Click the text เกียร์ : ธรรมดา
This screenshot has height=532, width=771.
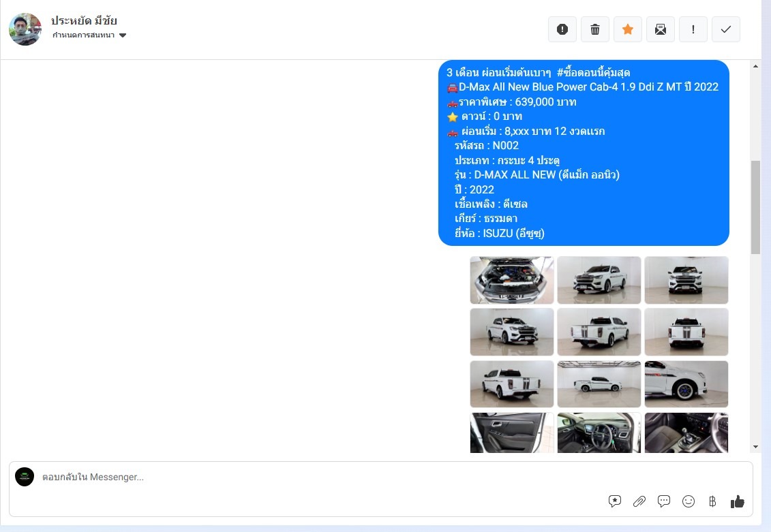coord(486,219)
